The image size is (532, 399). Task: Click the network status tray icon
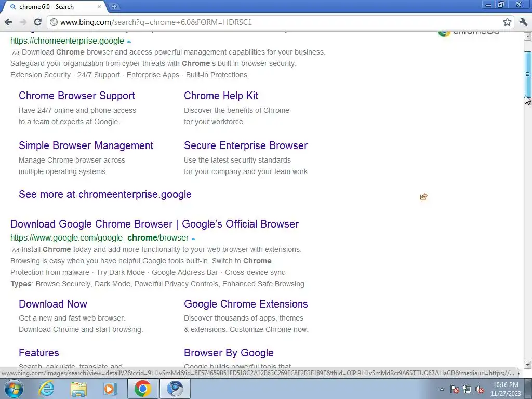(467, 389)
